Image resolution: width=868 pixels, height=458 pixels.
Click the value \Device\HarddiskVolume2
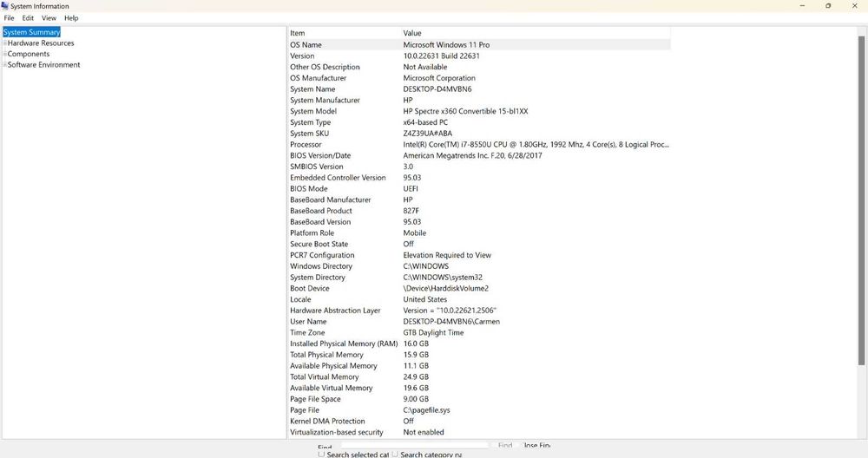tap(445, 288)
